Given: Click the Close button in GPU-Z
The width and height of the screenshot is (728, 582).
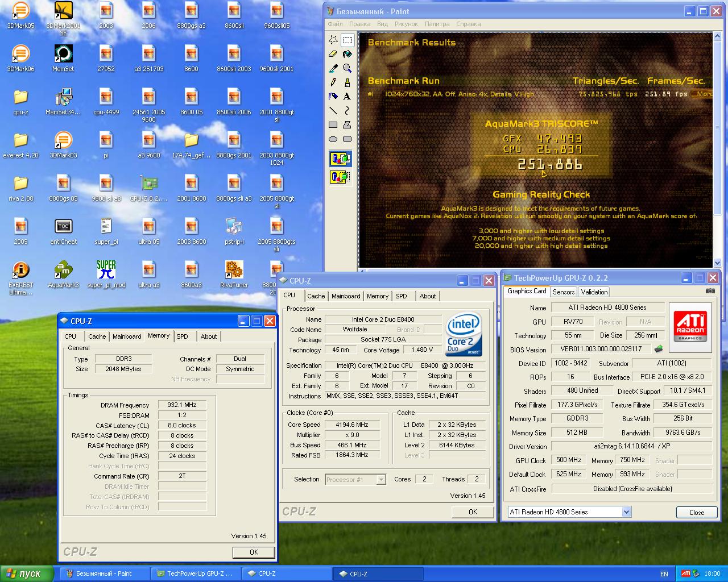Looking at the screenshot, I should 697,512.
